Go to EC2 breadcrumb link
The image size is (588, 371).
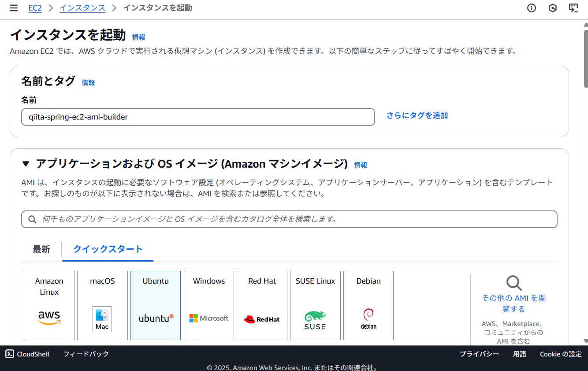35,8
